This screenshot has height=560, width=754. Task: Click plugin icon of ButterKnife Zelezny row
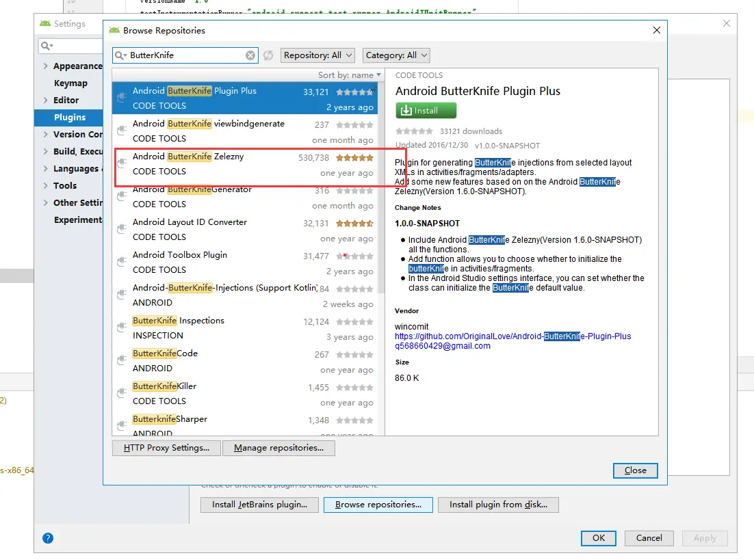(122, 163)
